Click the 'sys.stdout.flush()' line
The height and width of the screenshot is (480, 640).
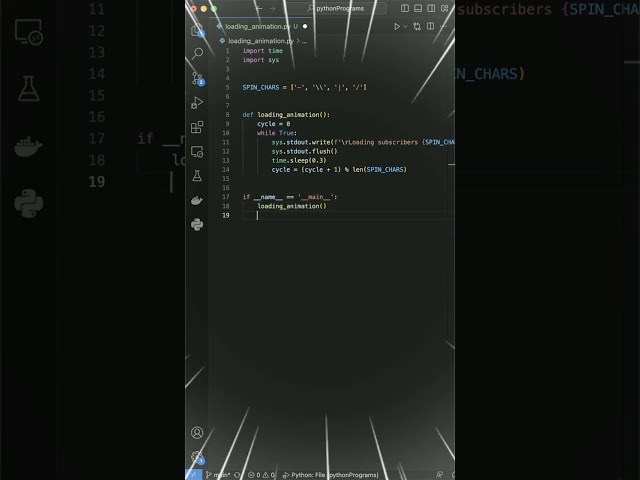point(304,151)
